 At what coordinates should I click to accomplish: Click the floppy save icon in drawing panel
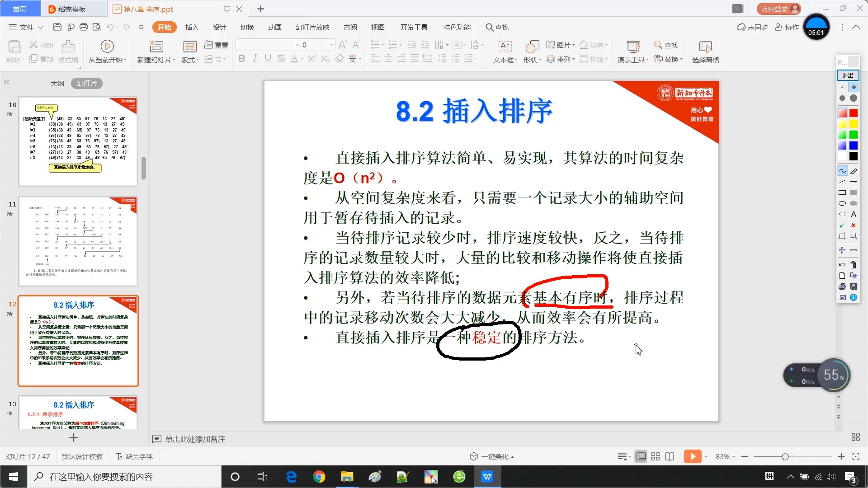[x=853, y=286]
